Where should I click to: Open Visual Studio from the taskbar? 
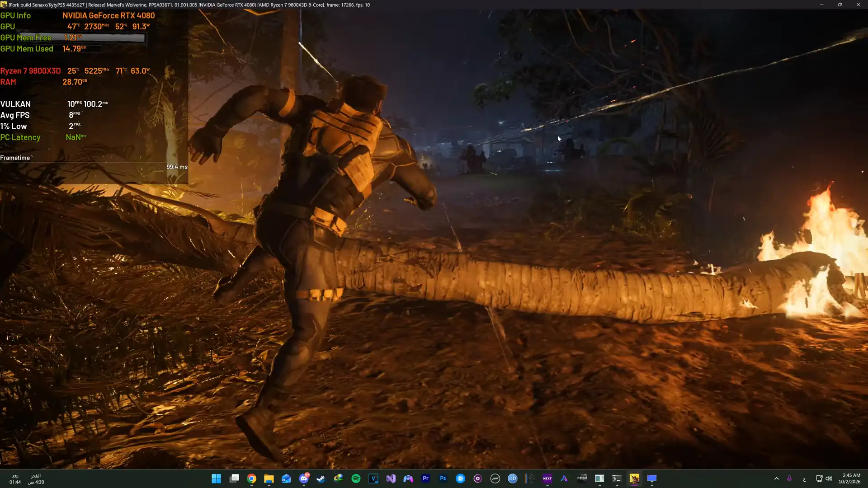coord(391,479)
